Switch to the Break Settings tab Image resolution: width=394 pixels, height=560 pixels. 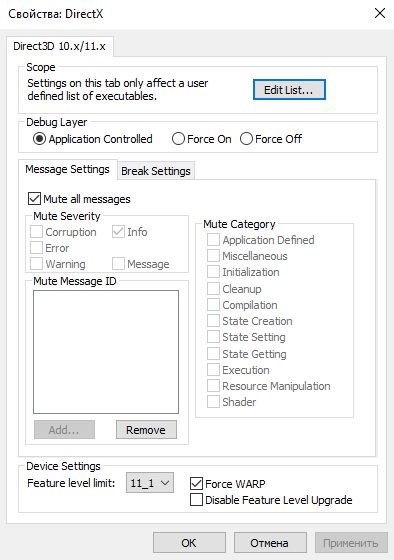coord(156,171)
